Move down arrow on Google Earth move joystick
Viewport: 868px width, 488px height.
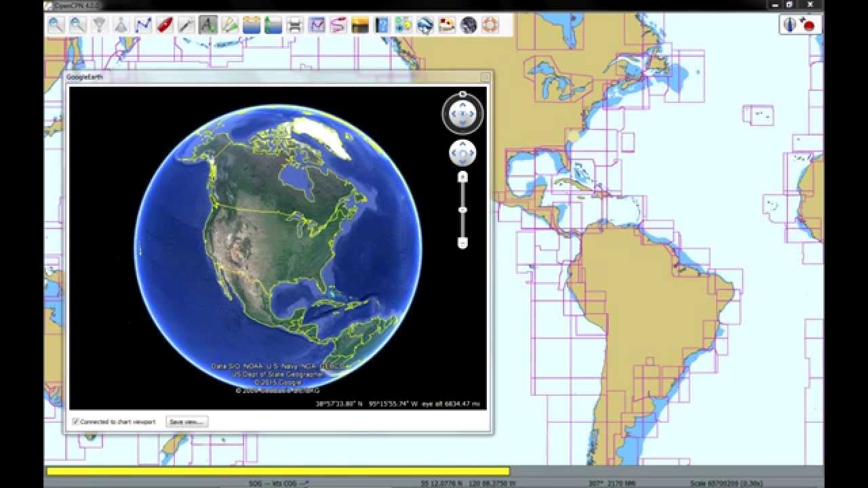(x=462, y=161)
